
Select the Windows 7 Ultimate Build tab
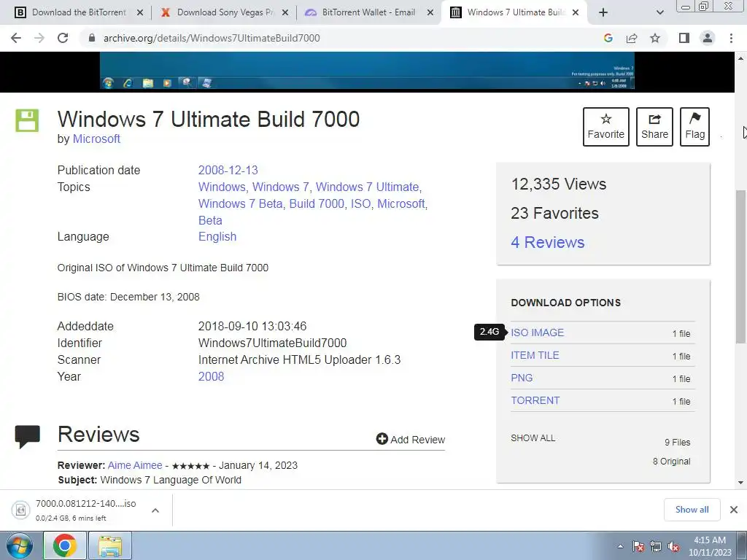[x=514, y=12]
